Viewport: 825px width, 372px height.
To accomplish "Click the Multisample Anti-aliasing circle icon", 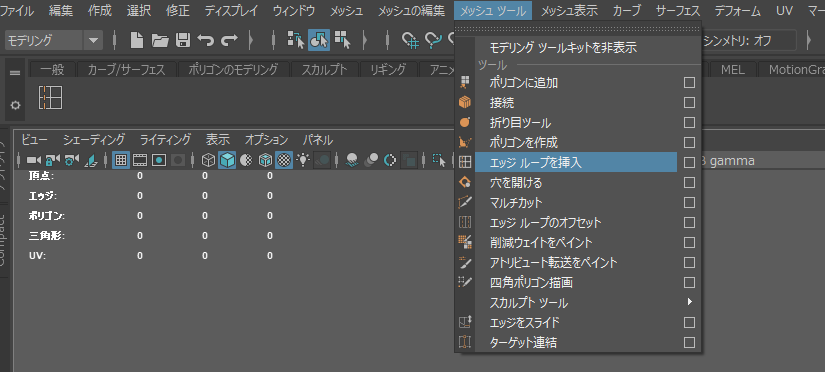I will coord(390,160).
